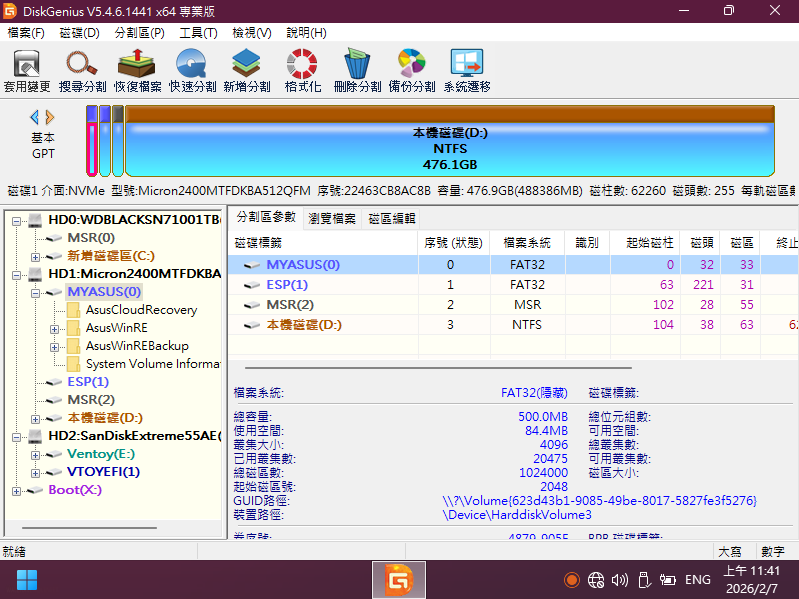Image resolution: width=799 pixels, height=599 pixels.
Task: Select the MSR(2) row in partition table
Action: 513,305
